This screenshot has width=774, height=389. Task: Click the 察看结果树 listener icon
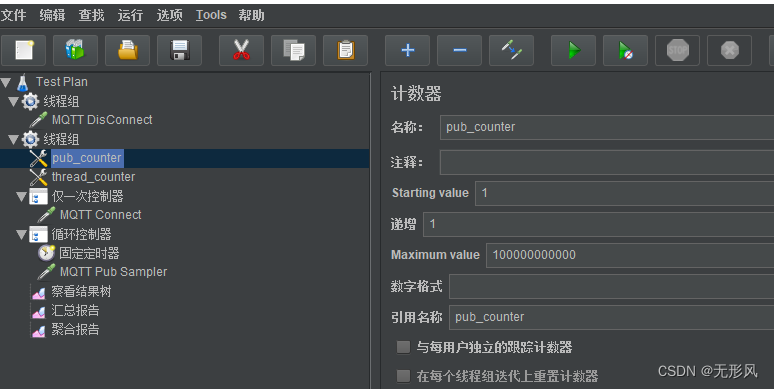coord(39,292)
